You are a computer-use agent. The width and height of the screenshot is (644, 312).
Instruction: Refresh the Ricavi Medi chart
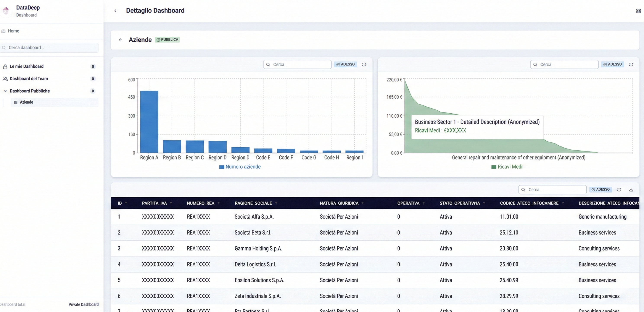point(631,64)
